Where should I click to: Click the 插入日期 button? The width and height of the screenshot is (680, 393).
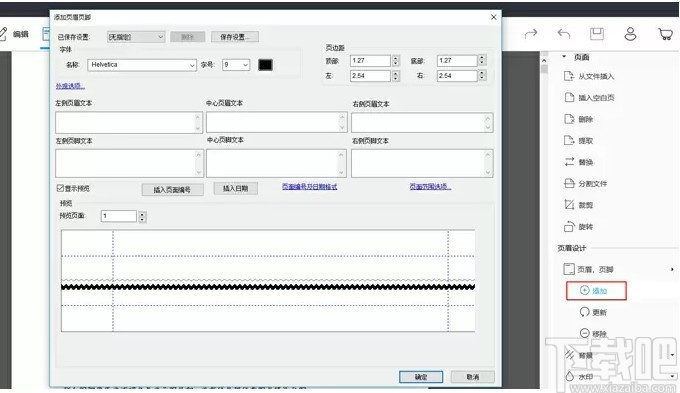point(235,188)
